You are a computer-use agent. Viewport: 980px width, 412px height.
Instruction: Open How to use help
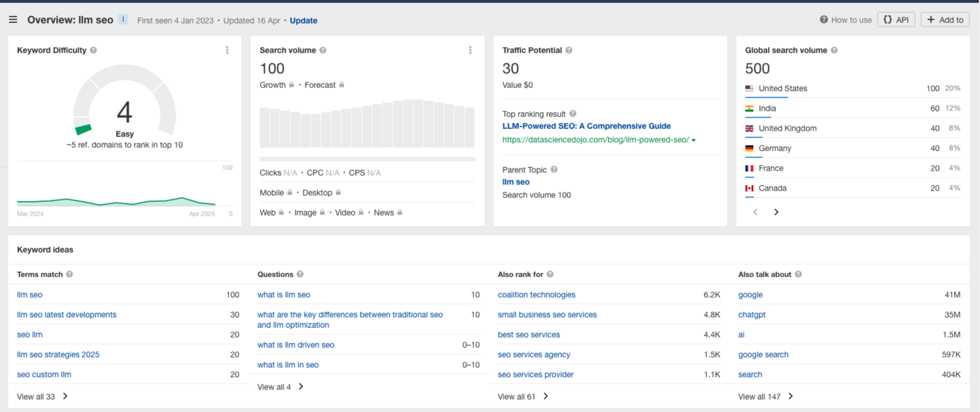coord(846,20)
